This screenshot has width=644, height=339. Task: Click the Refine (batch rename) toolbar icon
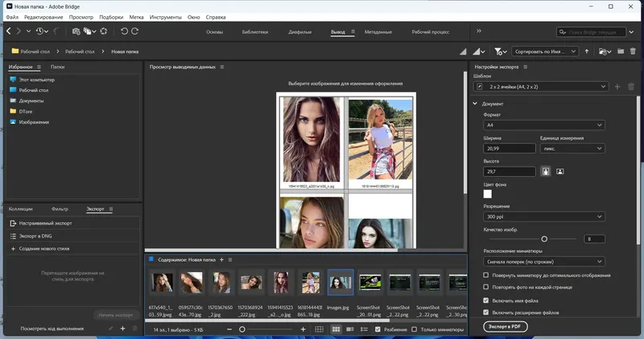point(89,31)
